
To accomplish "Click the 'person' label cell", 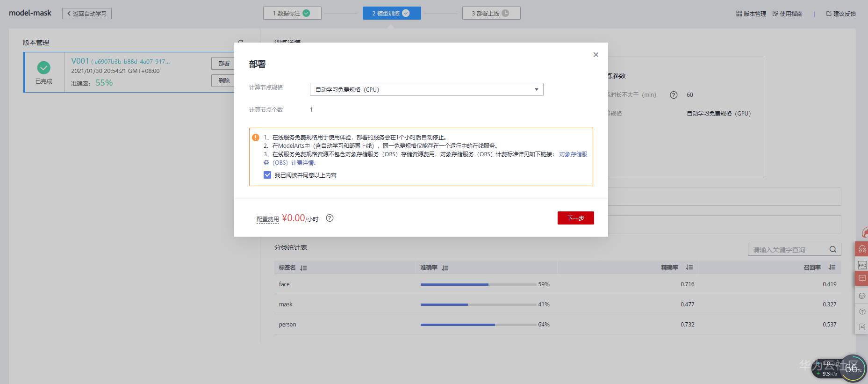I will coord(287,324).
